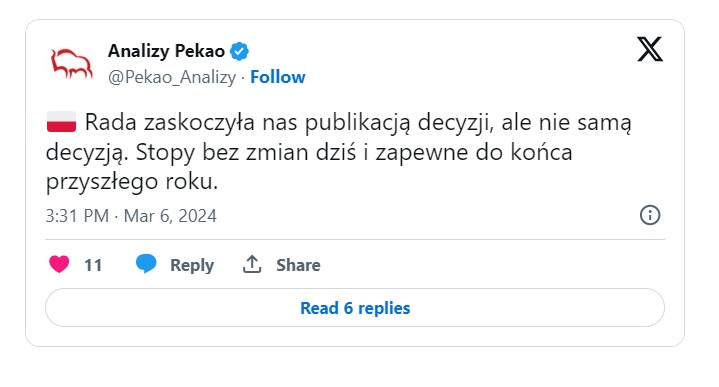
Task: Click the Reply text label
Action: [192, 265]
